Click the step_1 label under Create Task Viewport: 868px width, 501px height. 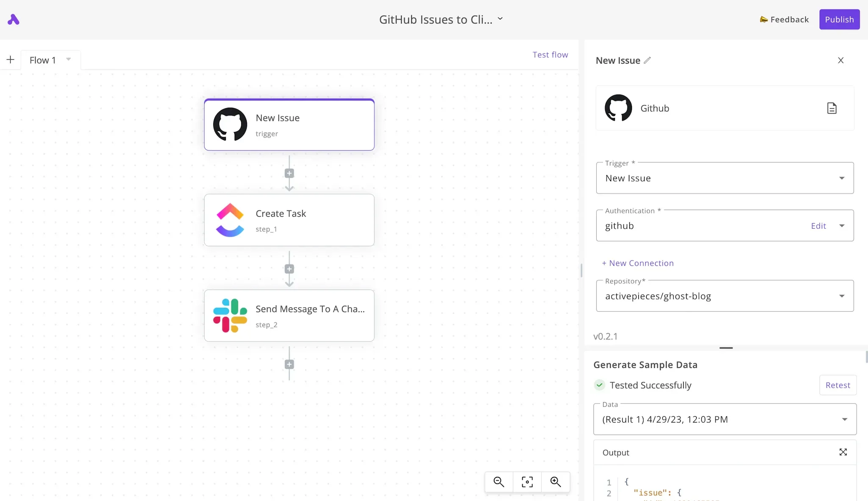(x=266, y=229)
